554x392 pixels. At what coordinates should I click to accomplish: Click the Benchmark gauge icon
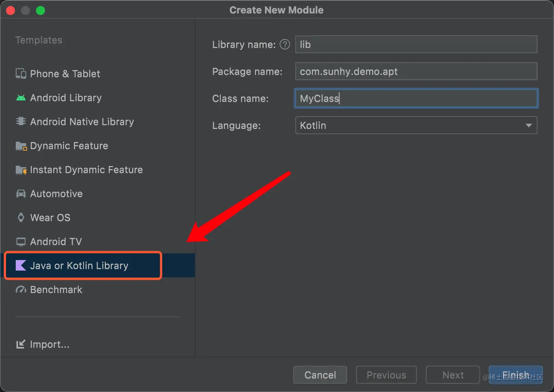(21, 290)
